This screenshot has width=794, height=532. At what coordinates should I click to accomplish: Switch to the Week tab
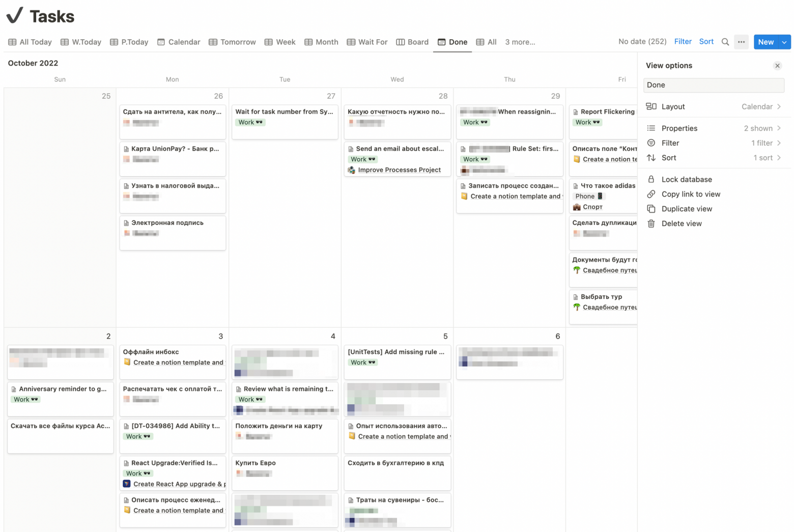click(x=280, y=42)
